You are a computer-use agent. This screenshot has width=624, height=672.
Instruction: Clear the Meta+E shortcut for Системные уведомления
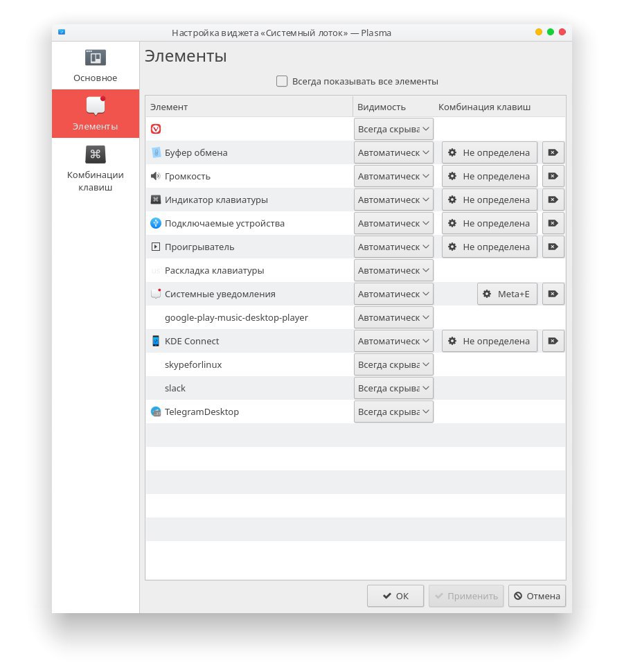[x=553, y=294]
